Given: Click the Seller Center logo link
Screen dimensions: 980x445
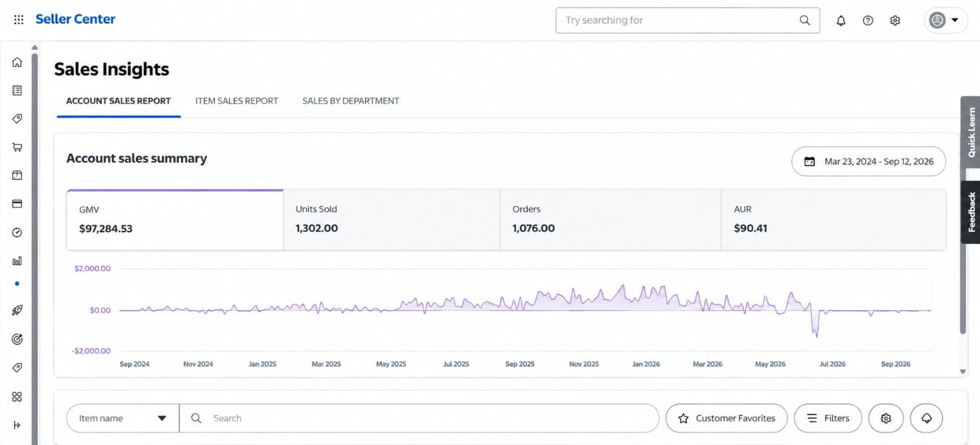Looking at the screenshot, I should tap(75, 20).
